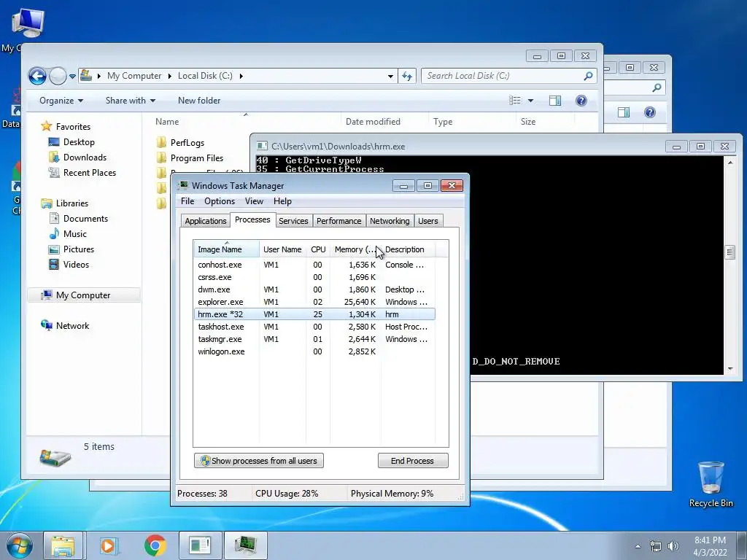747x560 pixels.
Task: Open Windows Media Player from taskbar
Action: [109, 545]
